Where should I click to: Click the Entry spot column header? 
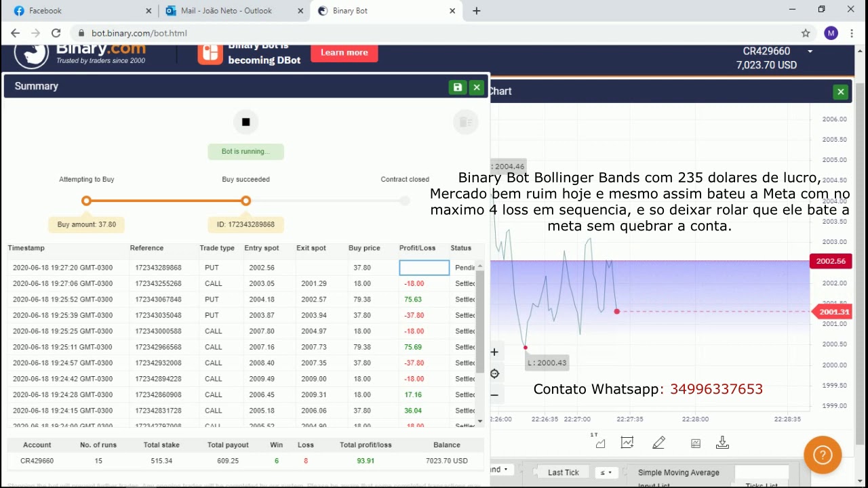pyautogui.click(x=262, y=248)
